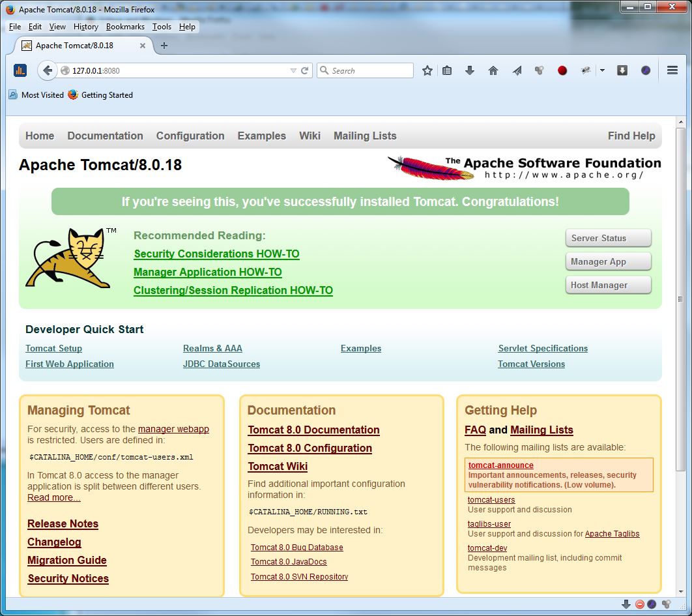The height and width of the screenshot is (616, 692).
Task: Click the red no-entry icon in status bar
Action: tap(640, 604)
